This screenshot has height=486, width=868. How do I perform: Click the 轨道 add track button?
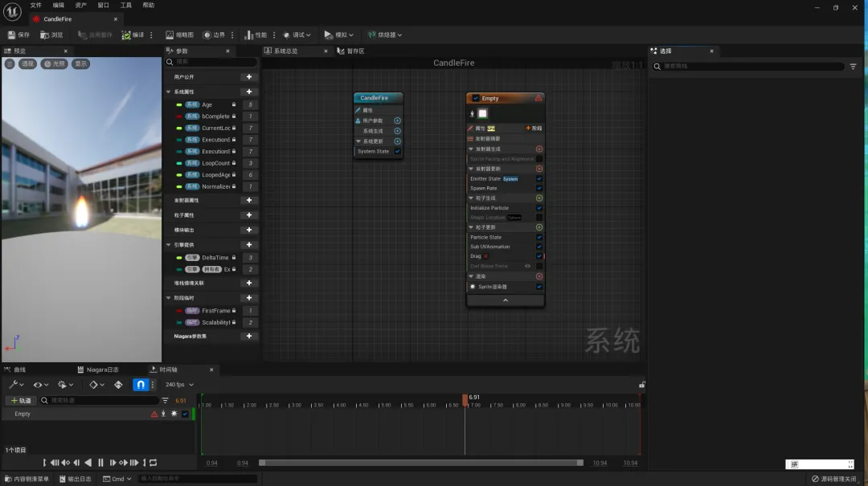tap(20, 400)
